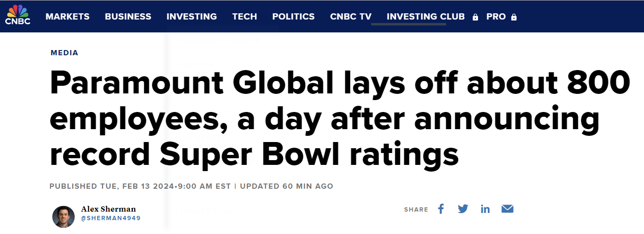The height and width of the screenshot is (234, 644).
Task: Click the Media category link
Action: click(65, 53)
